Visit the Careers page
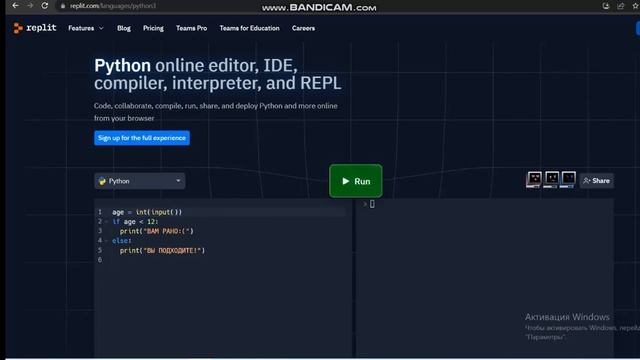Screen dimensions: 640x360 (x=303, y=28)
